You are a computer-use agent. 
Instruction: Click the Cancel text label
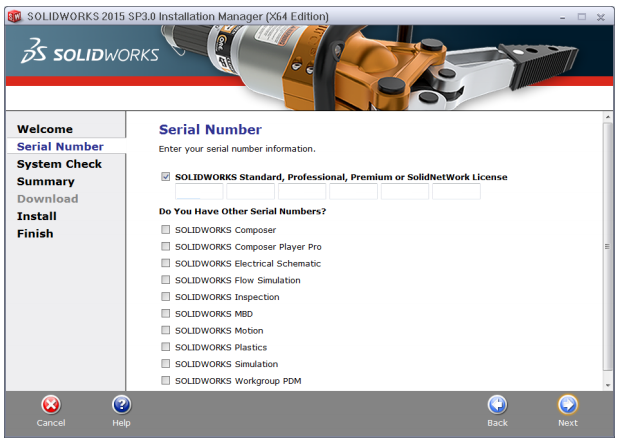51,423
